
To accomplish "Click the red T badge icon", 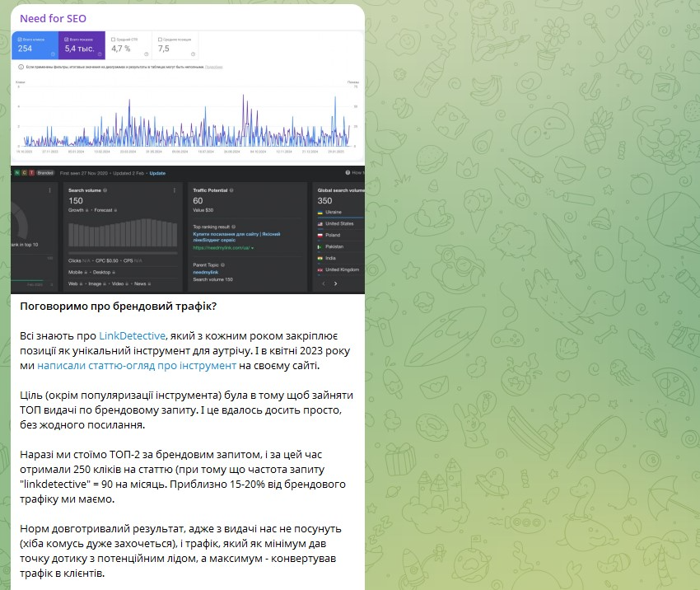I will click(31, 173).
